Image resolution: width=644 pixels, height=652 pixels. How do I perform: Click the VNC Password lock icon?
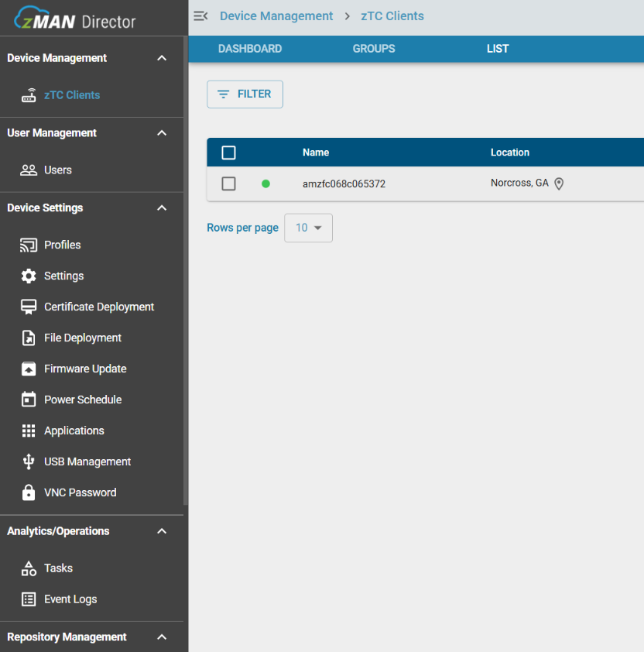29,492
